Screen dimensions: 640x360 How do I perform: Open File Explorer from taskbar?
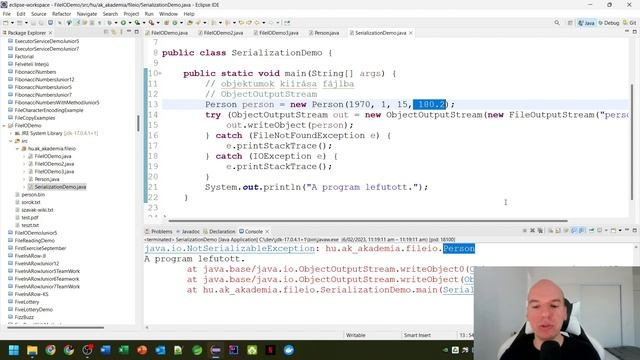pos(32,350)
